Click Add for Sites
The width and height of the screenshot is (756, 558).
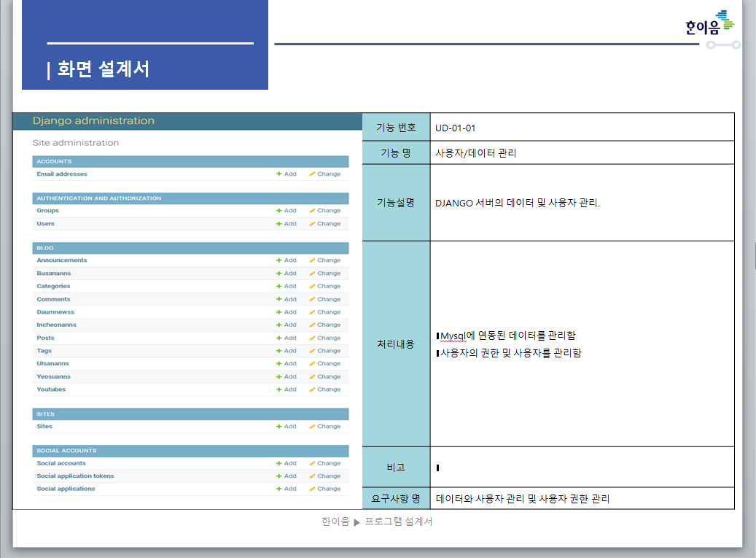287,426
